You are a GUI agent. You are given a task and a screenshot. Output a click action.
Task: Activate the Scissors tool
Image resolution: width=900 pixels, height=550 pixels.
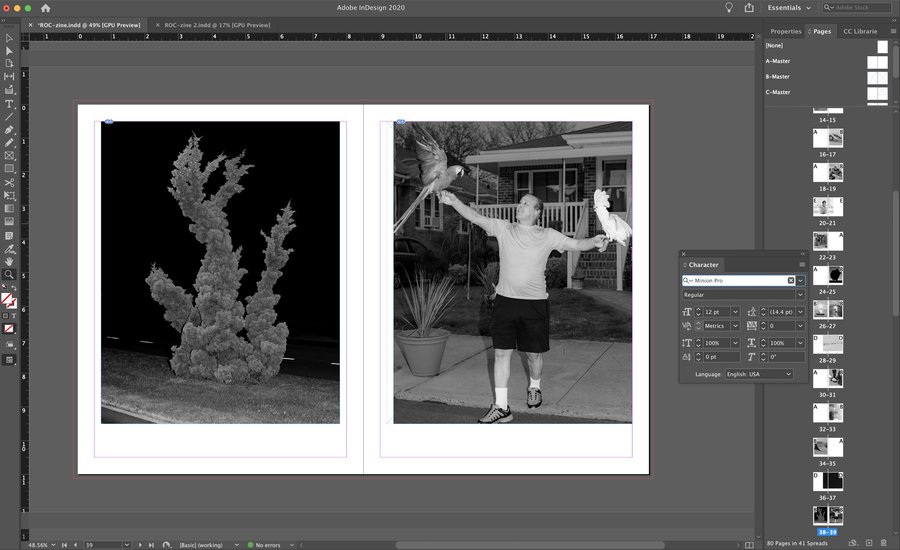9,182
